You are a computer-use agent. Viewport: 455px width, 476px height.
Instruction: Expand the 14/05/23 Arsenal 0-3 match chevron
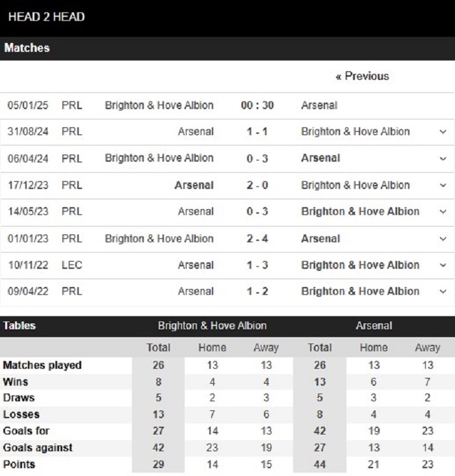pos(443,212)
